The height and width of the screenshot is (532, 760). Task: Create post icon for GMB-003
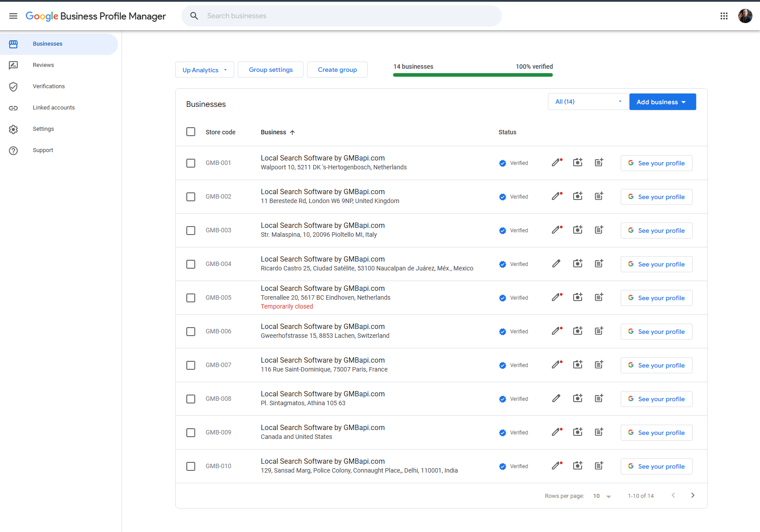[599, 230]
